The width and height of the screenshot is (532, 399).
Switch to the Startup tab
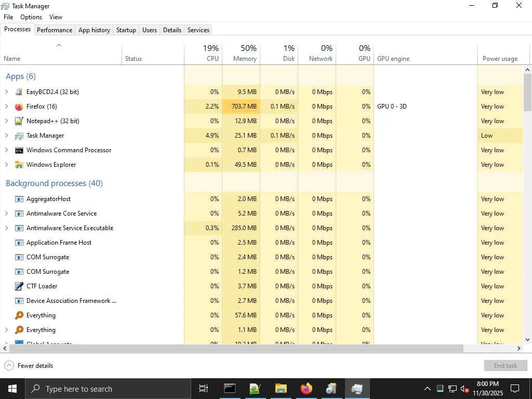(126, 30)
